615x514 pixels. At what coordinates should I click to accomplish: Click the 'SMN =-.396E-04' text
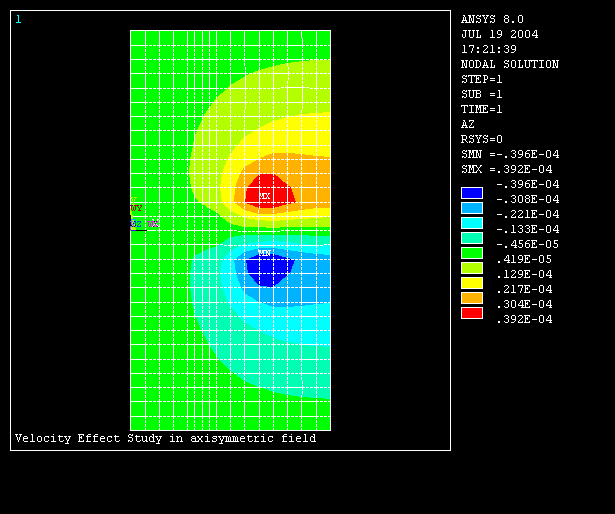tap(510, 154)
